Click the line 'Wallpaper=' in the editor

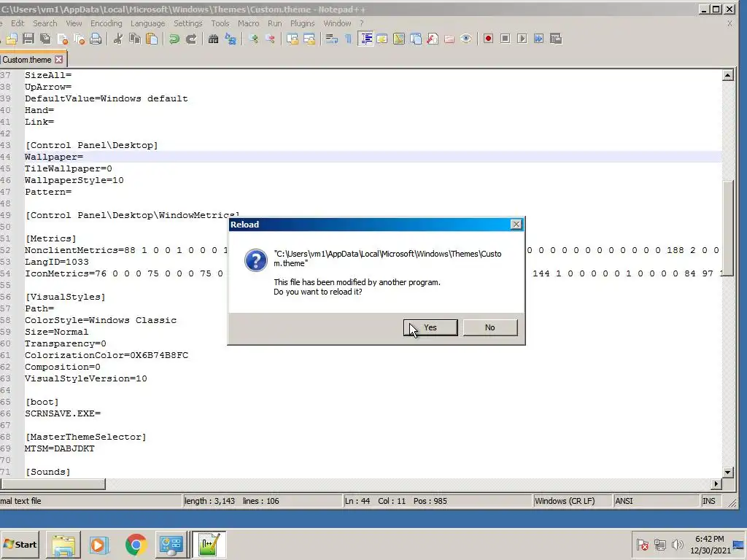[373, 157]
